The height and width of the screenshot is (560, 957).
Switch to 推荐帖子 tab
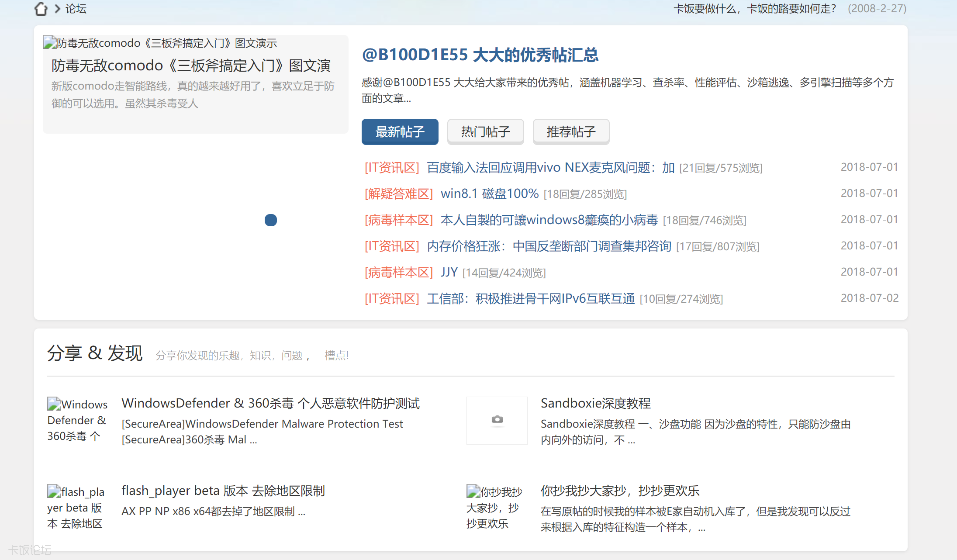point(571,131)
